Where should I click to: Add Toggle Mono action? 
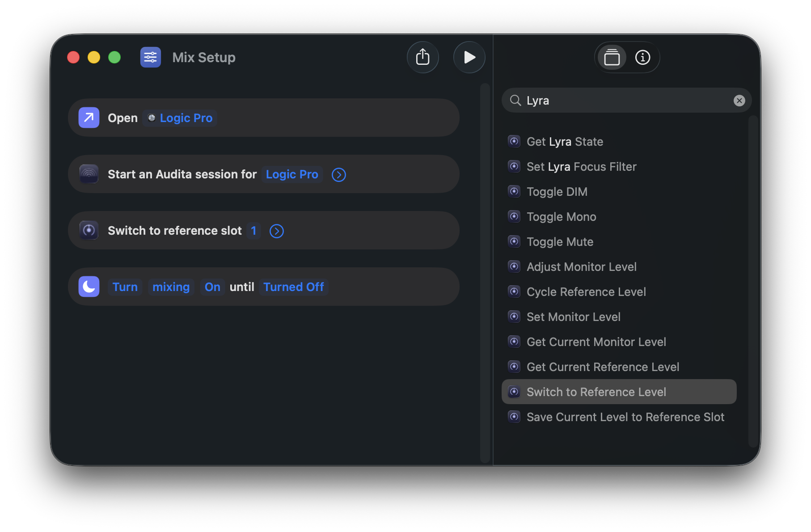pos(619,217)
